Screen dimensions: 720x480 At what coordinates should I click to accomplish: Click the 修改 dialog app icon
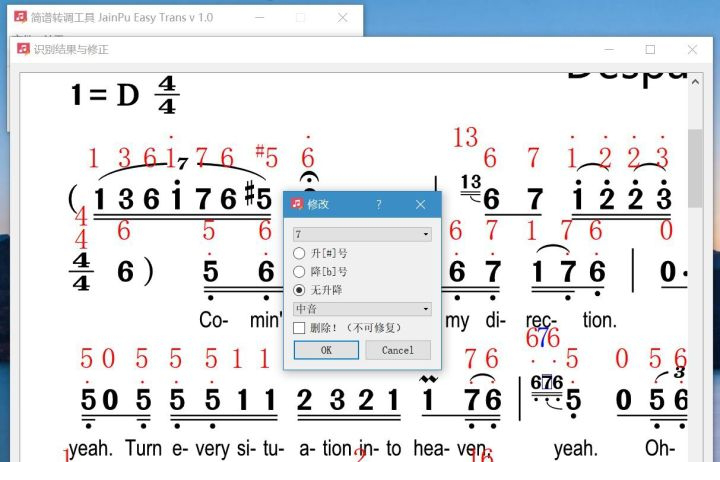click(x=297, y=203)
